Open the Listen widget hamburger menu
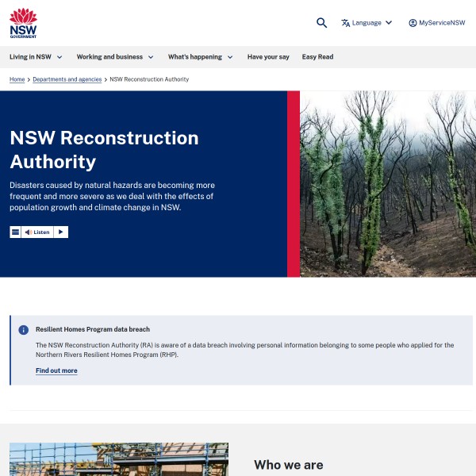Viewport: 476px width, 476px height. (x=15, y=232)
